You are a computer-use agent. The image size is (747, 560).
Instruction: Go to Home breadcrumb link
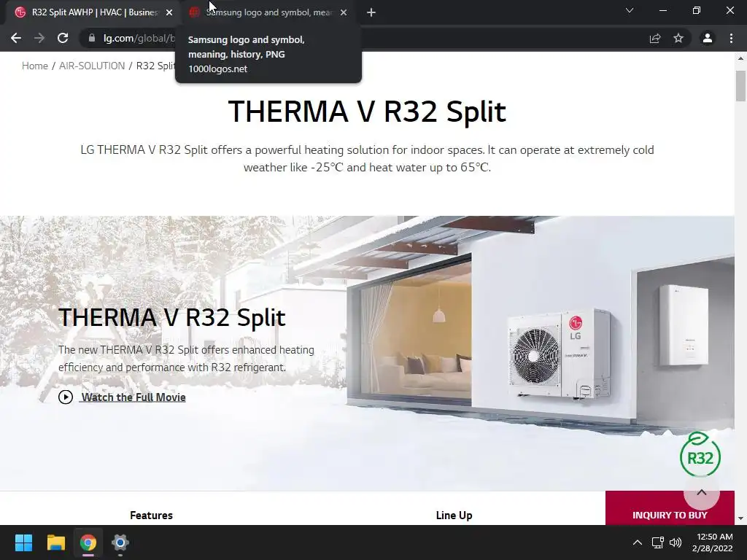[35, 66]
